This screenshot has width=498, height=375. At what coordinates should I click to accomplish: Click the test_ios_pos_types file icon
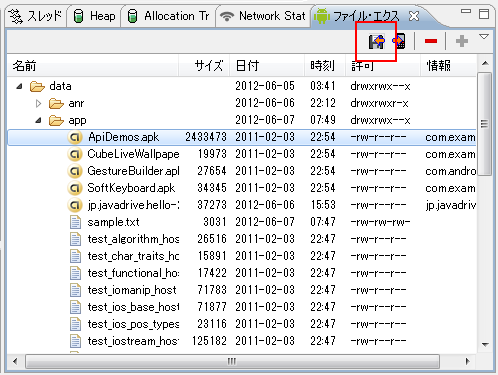coord(75,324)
